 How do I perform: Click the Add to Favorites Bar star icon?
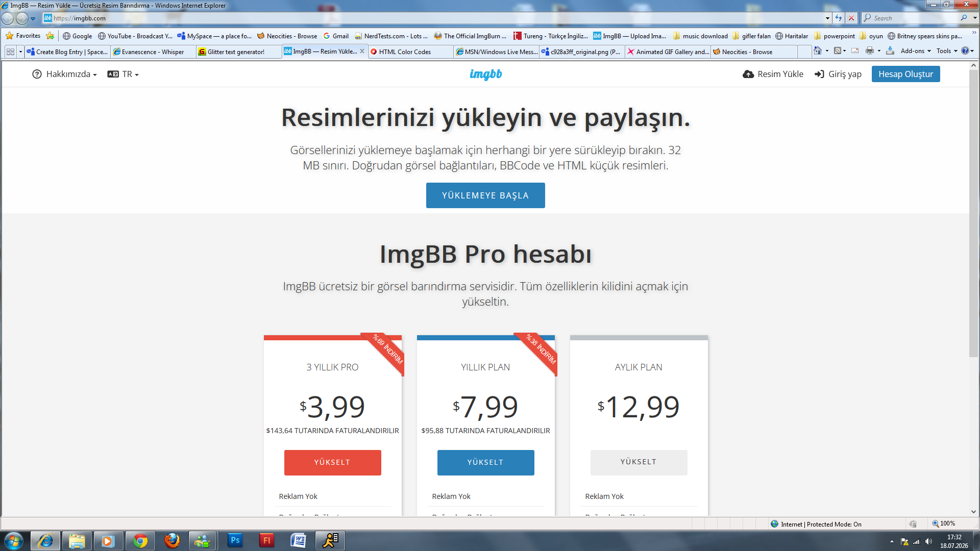tap(50, 36)
